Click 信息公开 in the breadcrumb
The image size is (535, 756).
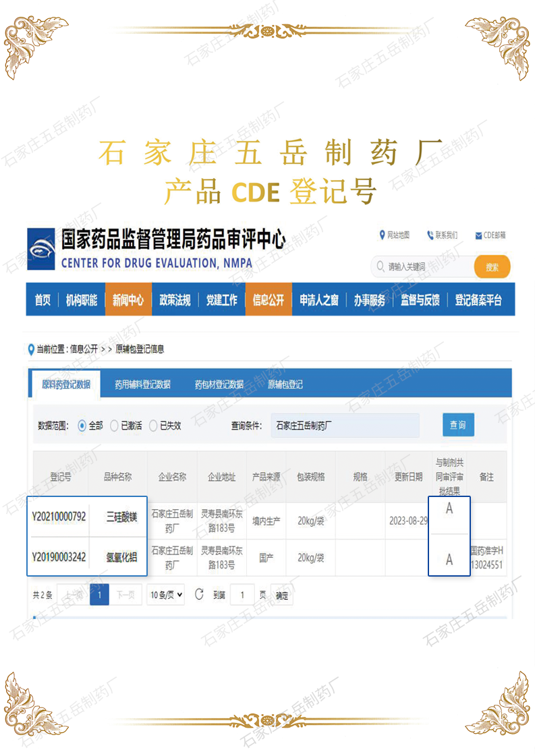tap(84, 349)
